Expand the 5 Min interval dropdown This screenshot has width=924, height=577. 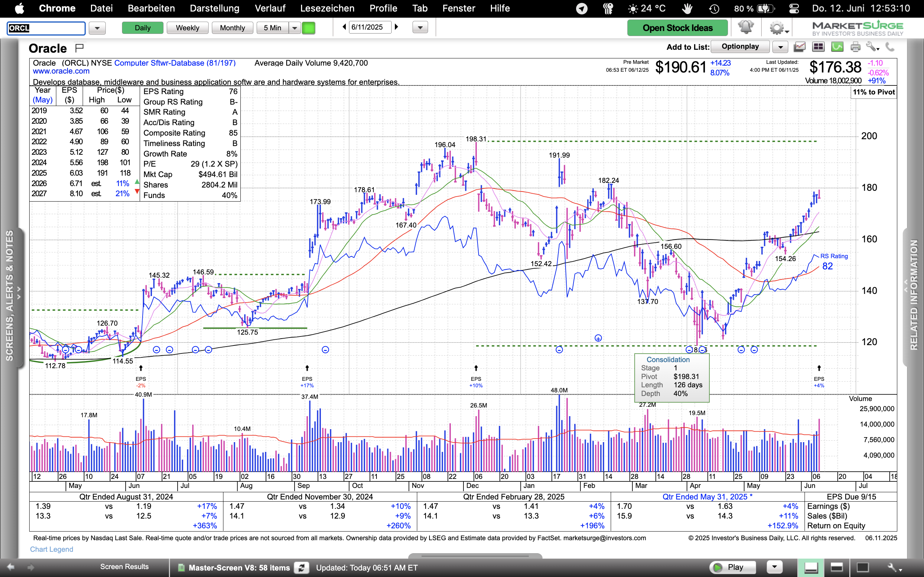coord(295,28)
